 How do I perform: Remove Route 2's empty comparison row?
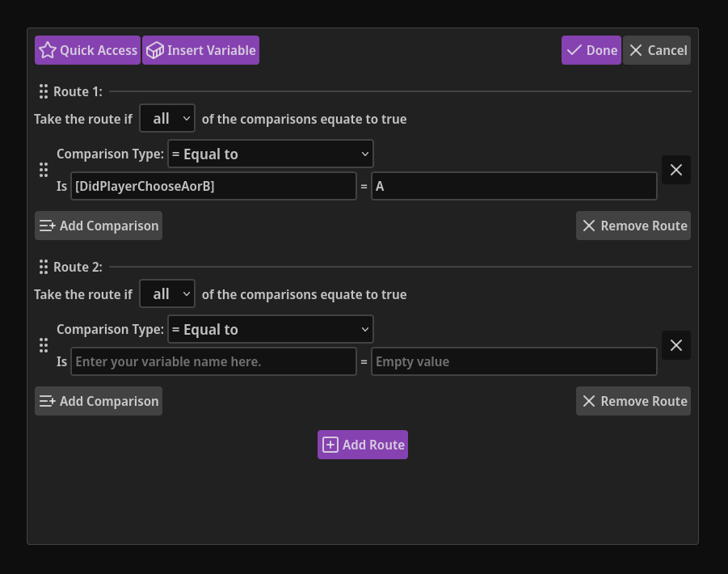[676, 345]
